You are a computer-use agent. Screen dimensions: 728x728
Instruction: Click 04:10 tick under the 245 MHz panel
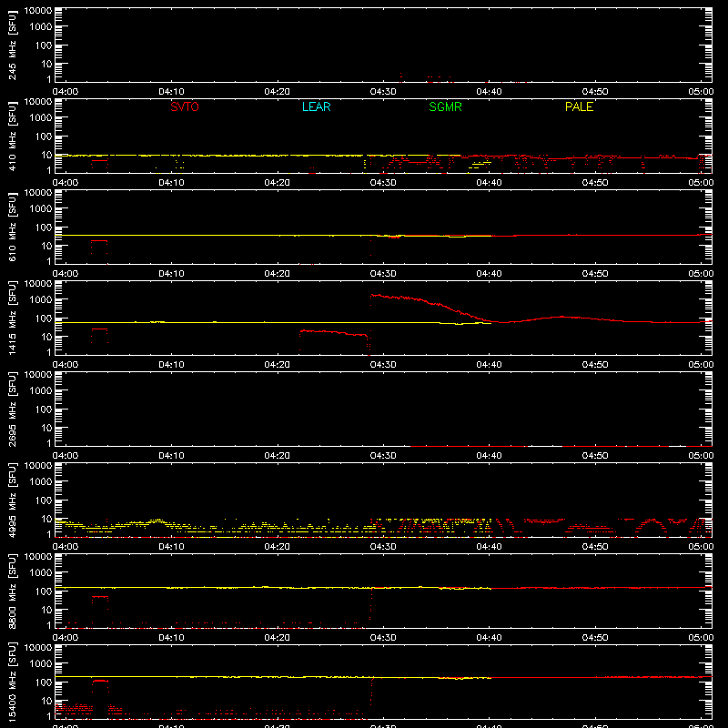171,92
